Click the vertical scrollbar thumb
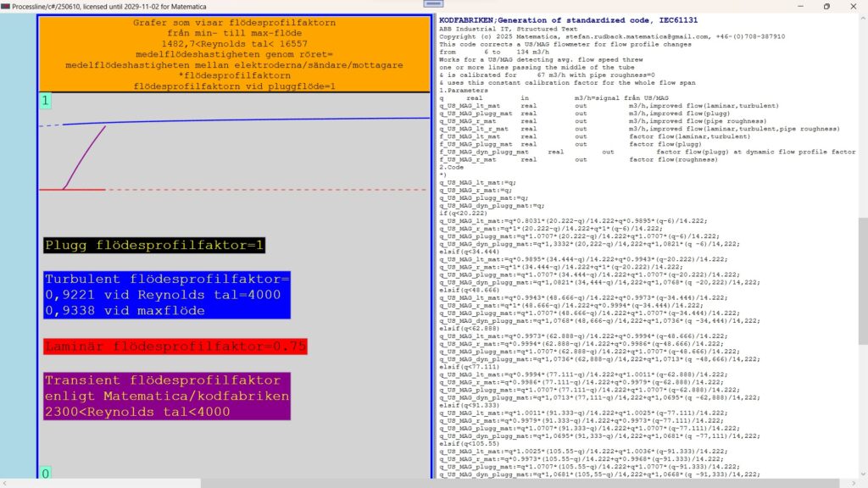The image size is (868, 488). (x=862, y=280)
